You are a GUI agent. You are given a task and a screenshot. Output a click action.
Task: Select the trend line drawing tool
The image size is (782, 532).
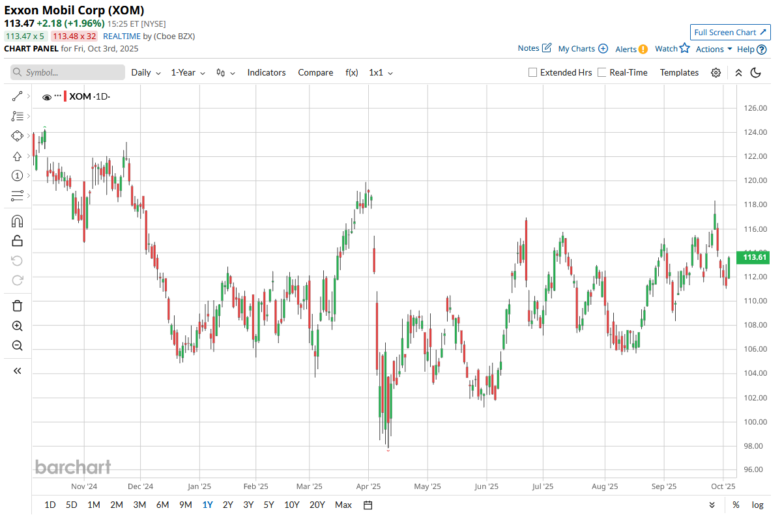click(x=18, y=97)
